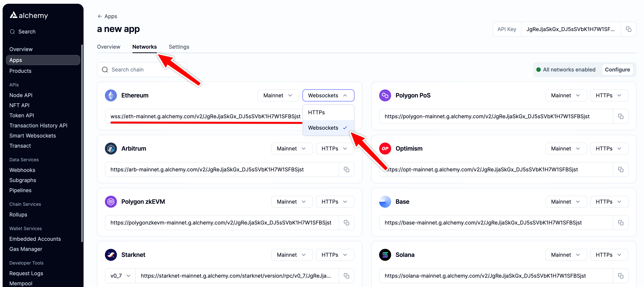Select the Ethereum network icon
The height and width of the screenshot is (287, 644).
tap(111, 95)
